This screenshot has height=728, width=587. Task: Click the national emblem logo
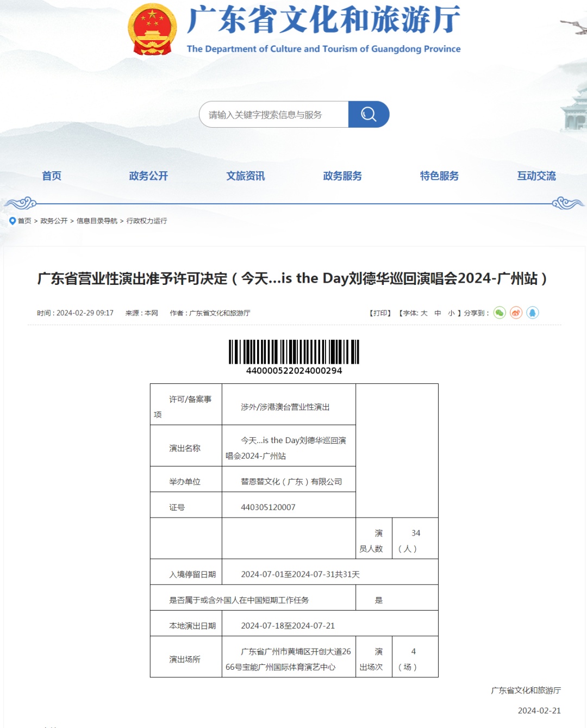click(152, 29)
